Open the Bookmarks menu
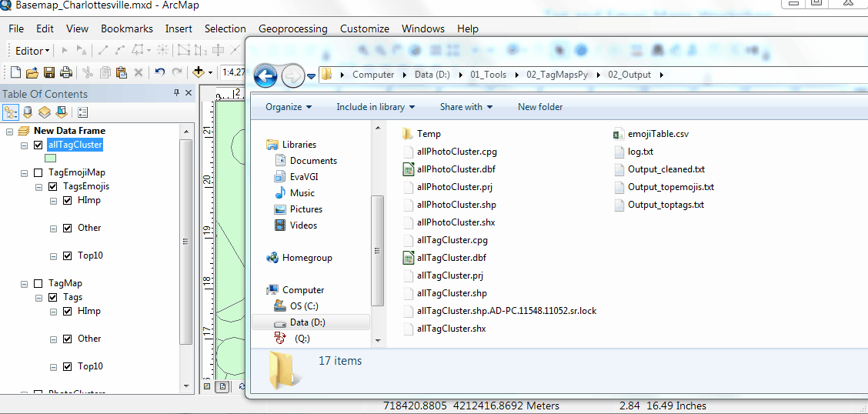The height and width of the screenshot is (414, 868). click(127, 28)
